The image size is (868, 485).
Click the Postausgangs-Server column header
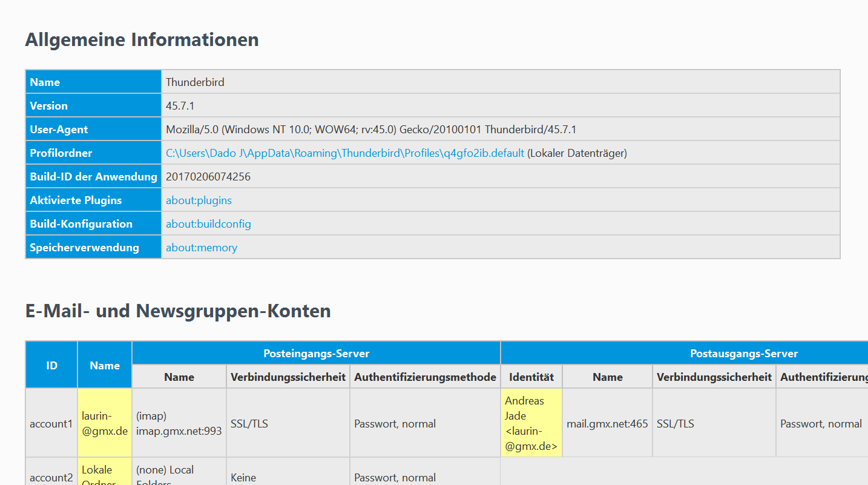point(684,353)
